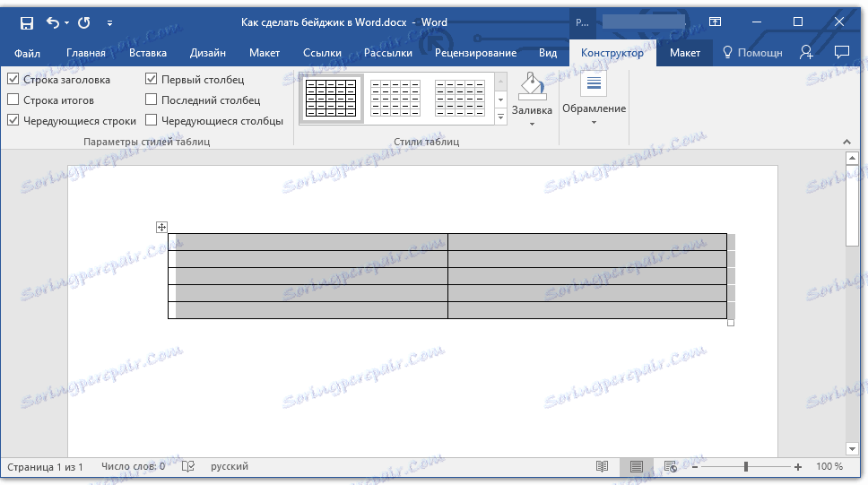
Task: Save the document with the floppy icon
Action: click(x=27, y=22)
